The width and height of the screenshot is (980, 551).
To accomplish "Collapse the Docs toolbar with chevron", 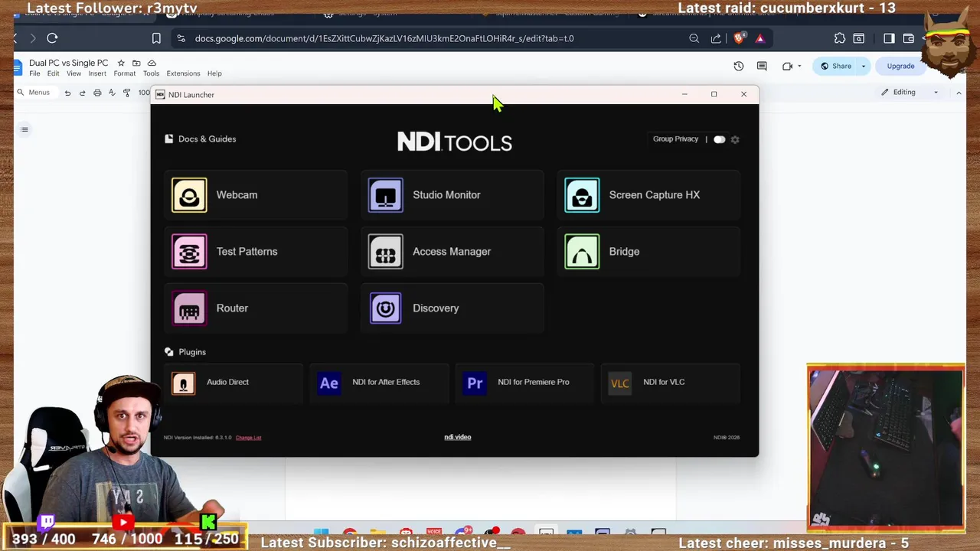I will [x=959, y=93].
